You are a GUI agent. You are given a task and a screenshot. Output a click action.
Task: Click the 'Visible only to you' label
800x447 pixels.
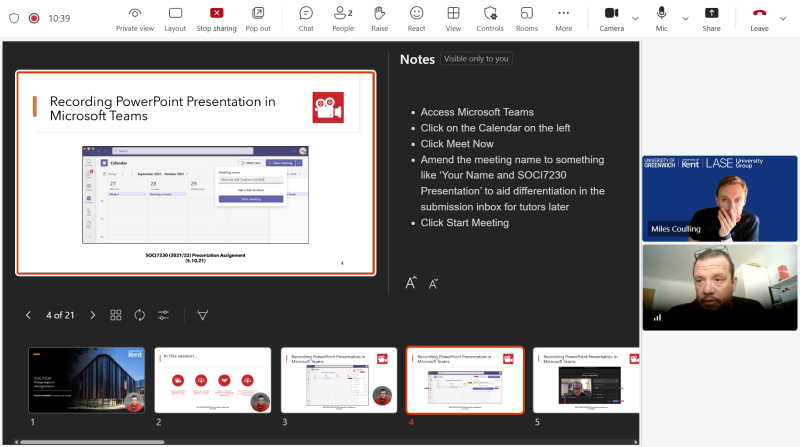coord(476,59)
